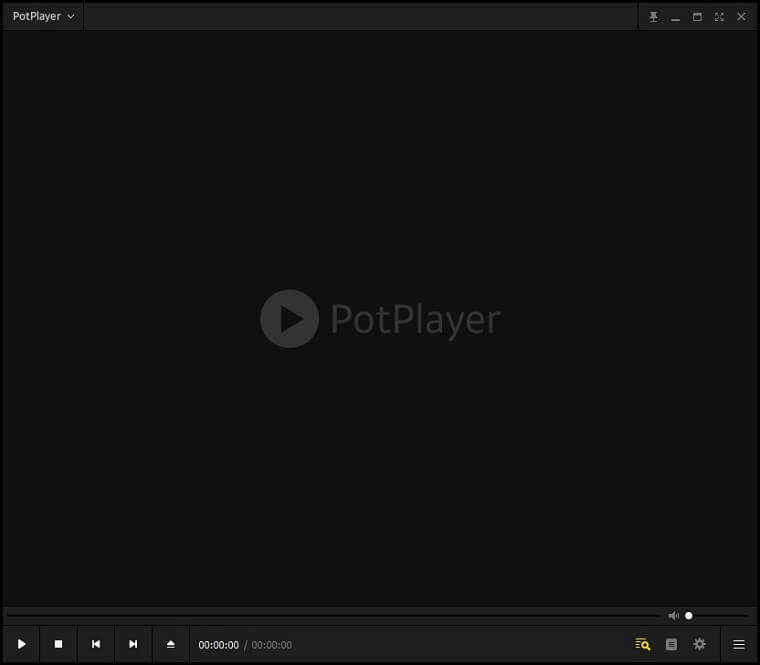Switch to fullscreen mode
Screen dimensions: 760x665
point(719,17)
